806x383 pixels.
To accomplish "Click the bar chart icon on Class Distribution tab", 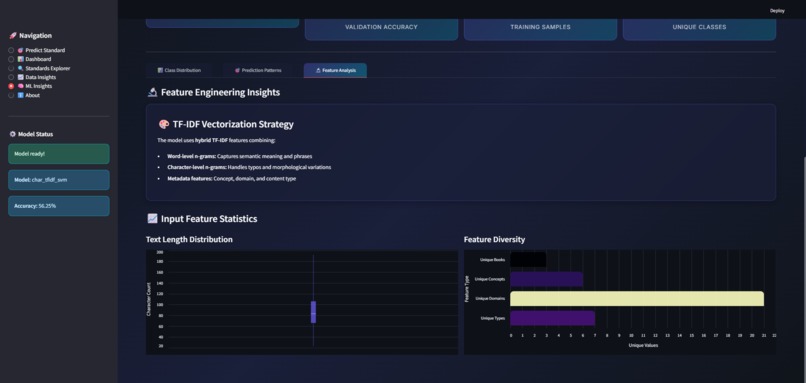I will (x=160, y=70).
